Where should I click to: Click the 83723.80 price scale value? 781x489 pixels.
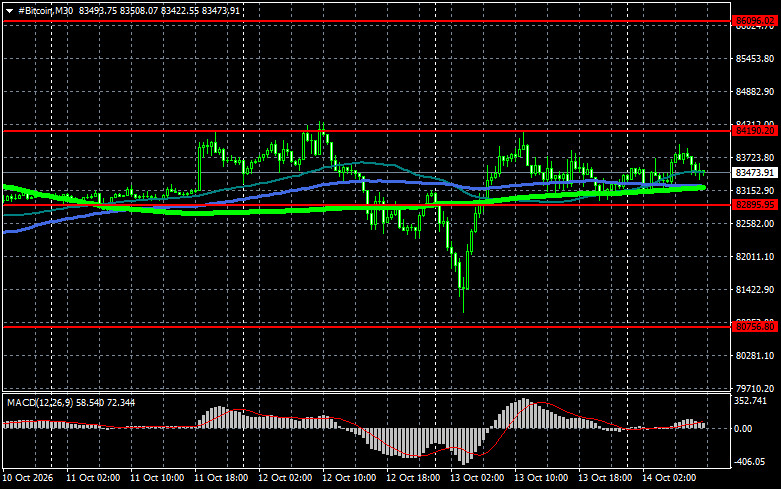point(755,157)
